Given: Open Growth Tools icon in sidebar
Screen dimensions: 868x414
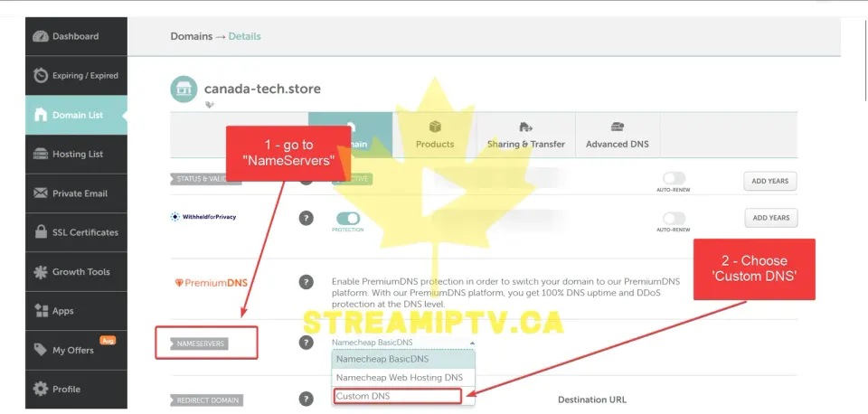Looking at the screenshot, I should (41, 272).
